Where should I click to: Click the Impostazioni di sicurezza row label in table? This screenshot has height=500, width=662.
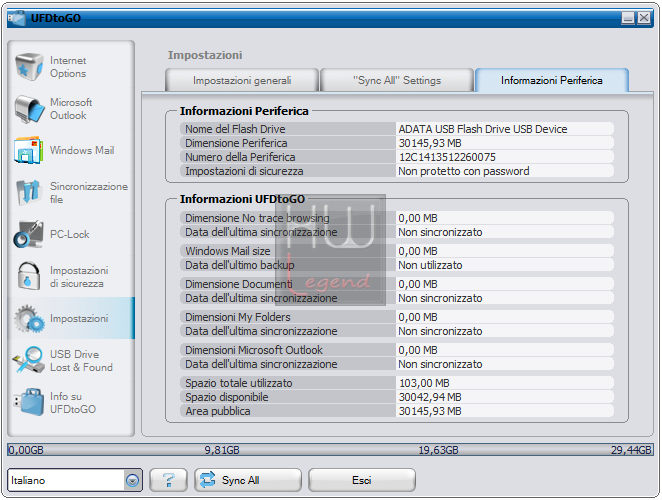point(244,171)
